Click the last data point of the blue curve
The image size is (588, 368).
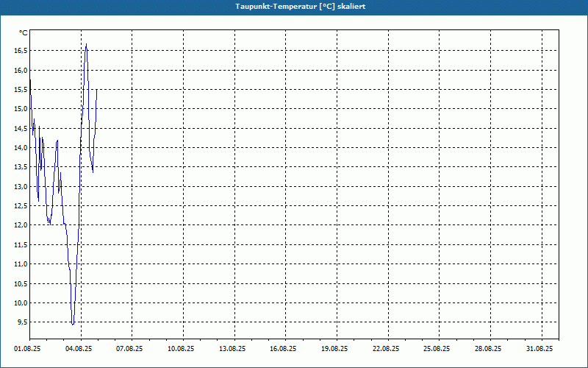(x=97, y=90)
